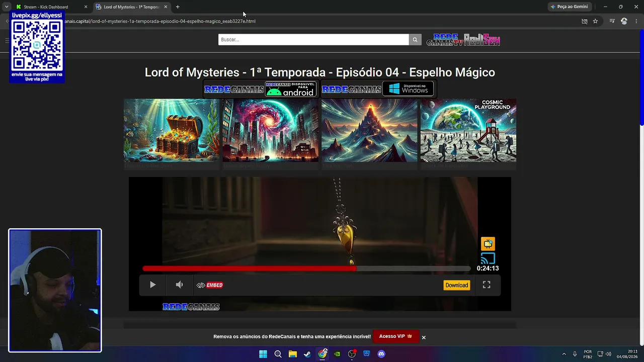
Task: Enter fullscreen mode in the video player
Action: 487,285
